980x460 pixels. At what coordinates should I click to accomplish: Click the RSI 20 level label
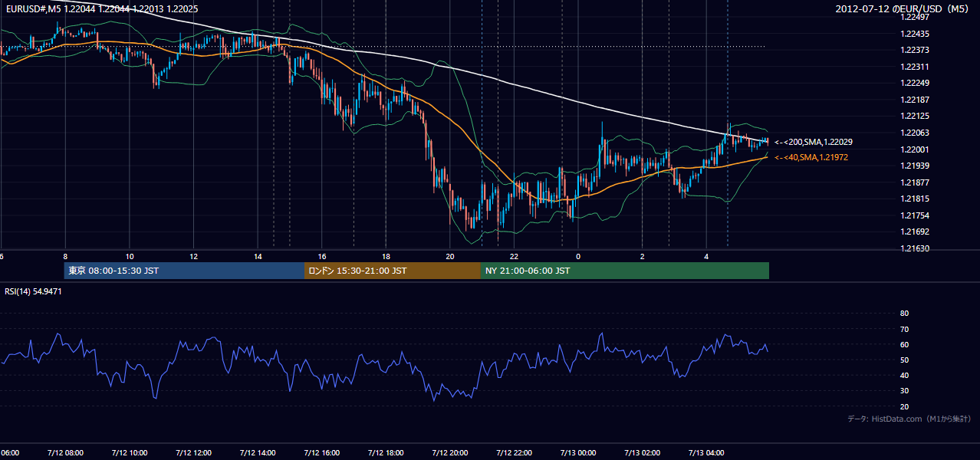point(904,406)
